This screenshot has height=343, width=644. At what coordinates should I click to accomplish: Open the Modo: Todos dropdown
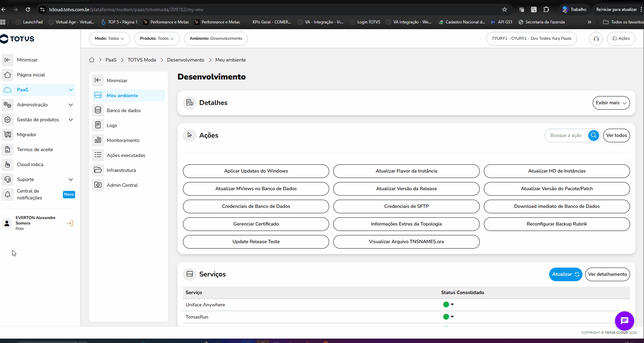click(x=109, y=39)
